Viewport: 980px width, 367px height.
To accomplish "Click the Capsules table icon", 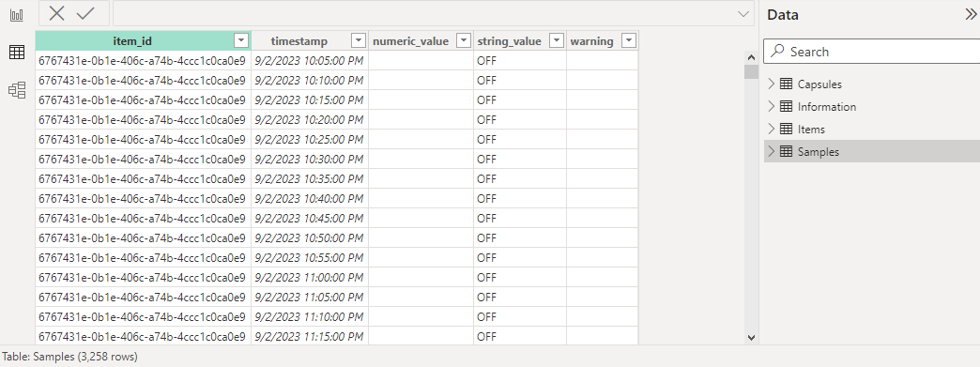I will coord(787,84).
